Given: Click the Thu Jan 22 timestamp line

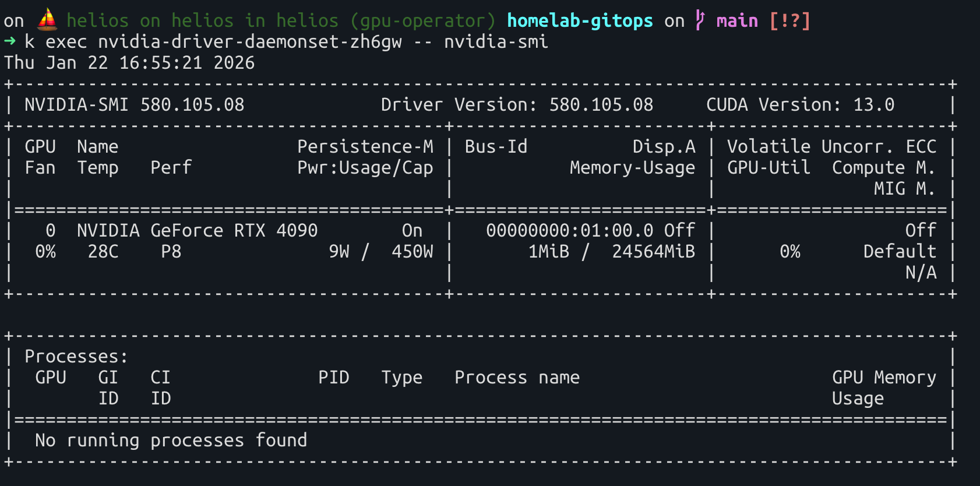Looking at the screenshot, I should click(x=129, y=63).
